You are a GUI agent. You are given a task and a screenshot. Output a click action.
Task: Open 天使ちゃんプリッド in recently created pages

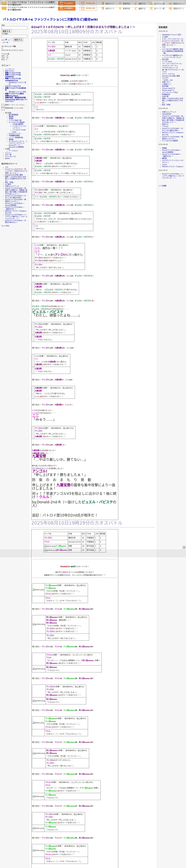point(12,186)
